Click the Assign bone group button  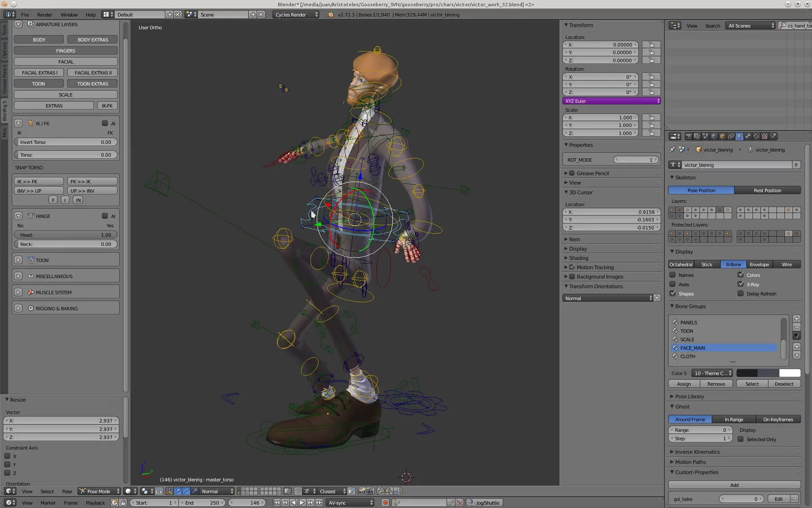(684, 384)
